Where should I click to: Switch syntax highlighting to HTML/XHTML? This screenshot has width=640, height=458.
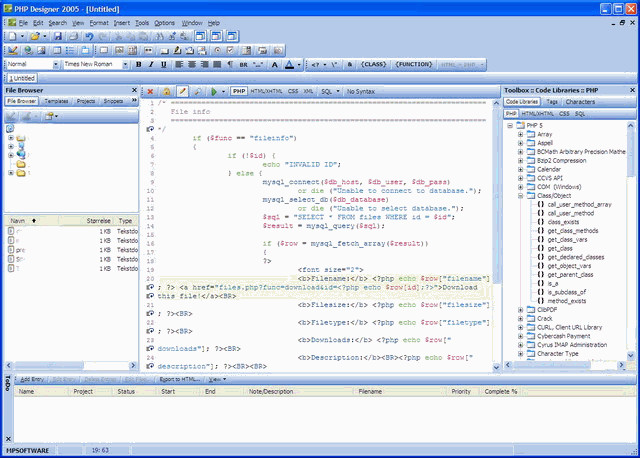coord(266,91)
